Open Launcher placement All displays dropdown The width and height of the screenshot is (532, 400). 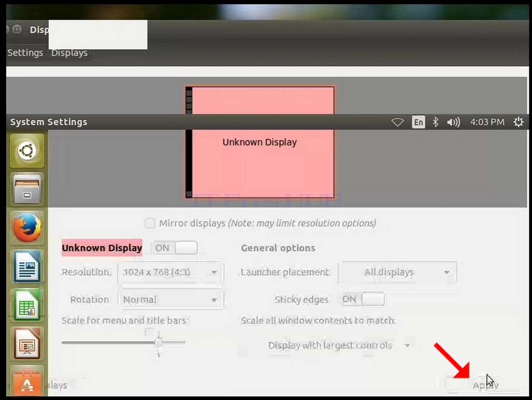(x=398, y=272)
